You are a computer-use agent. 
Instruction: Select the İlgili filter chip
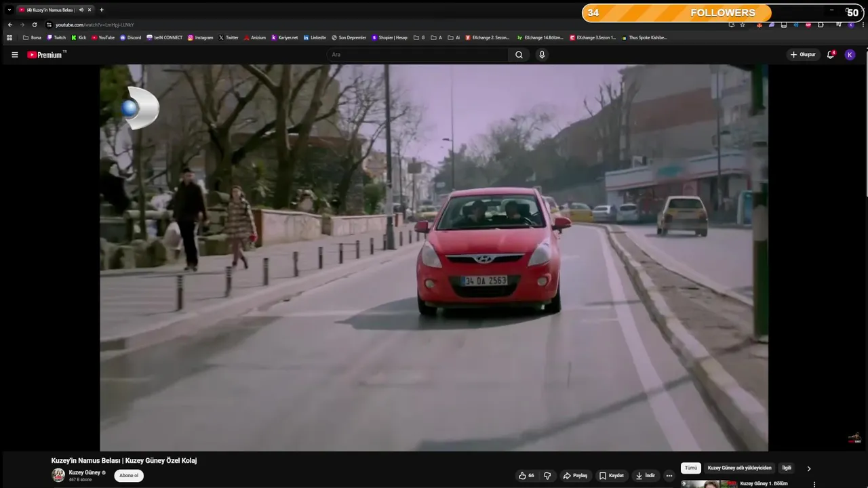point(787,468)
